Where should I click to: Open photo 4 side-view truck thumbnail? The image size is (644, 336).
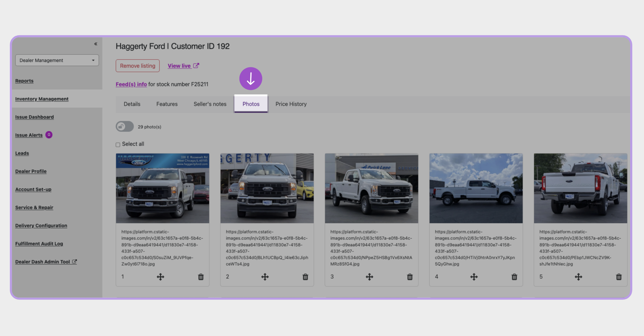pyautogui.click(x=476, y=188)
